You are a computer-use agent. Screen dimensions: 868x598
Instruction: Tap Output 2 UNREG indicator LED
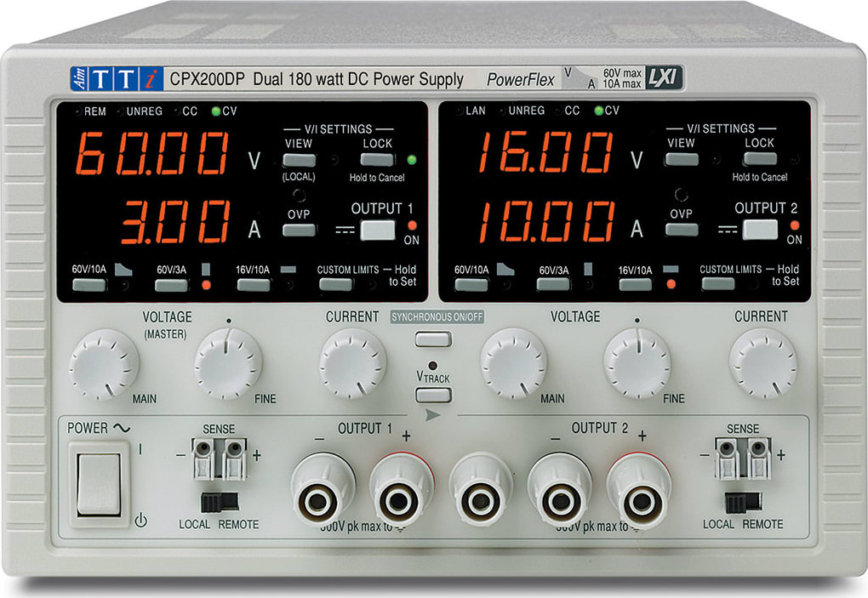pos(502,111)
